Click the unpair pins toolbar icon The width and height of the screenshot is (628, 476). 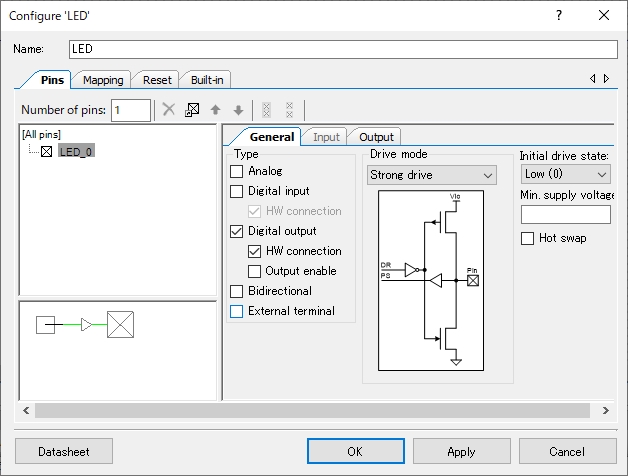[290, 110]
